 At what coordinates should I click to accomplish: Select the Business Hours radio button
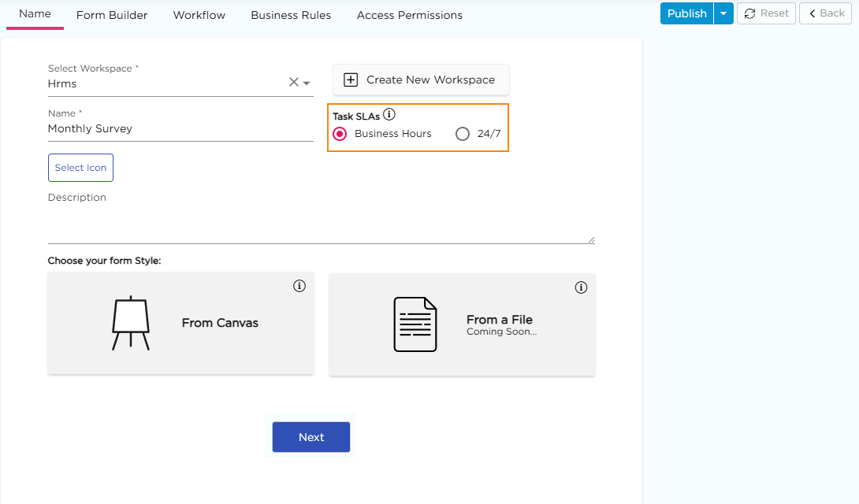pos(340,134)
